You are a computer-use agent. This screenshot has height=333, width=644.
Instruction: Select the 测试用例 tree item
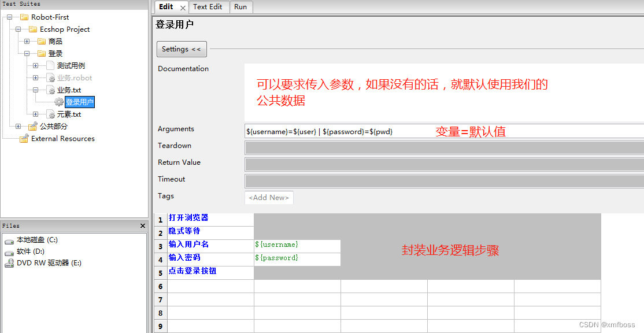click(71, 66)
